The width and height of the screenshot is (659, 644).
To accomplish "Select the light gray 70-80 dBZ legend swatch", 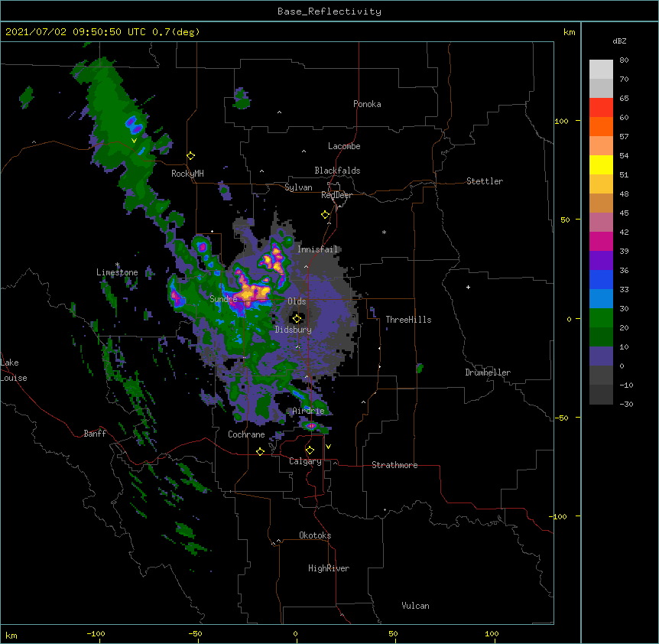I will 601,69.
